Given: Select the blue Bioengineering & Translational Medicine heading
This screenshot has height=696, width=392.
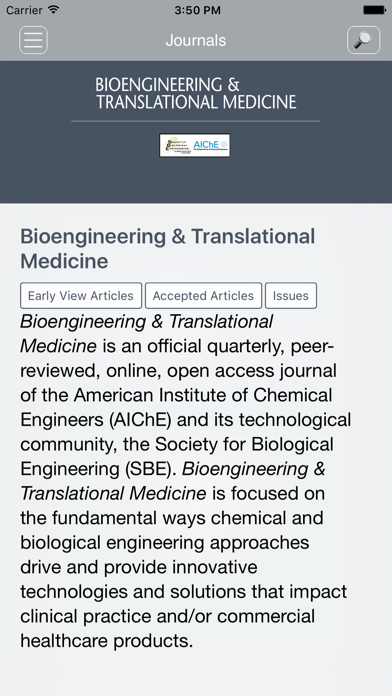Looking at the screenshot, I should tap(167, 249).
